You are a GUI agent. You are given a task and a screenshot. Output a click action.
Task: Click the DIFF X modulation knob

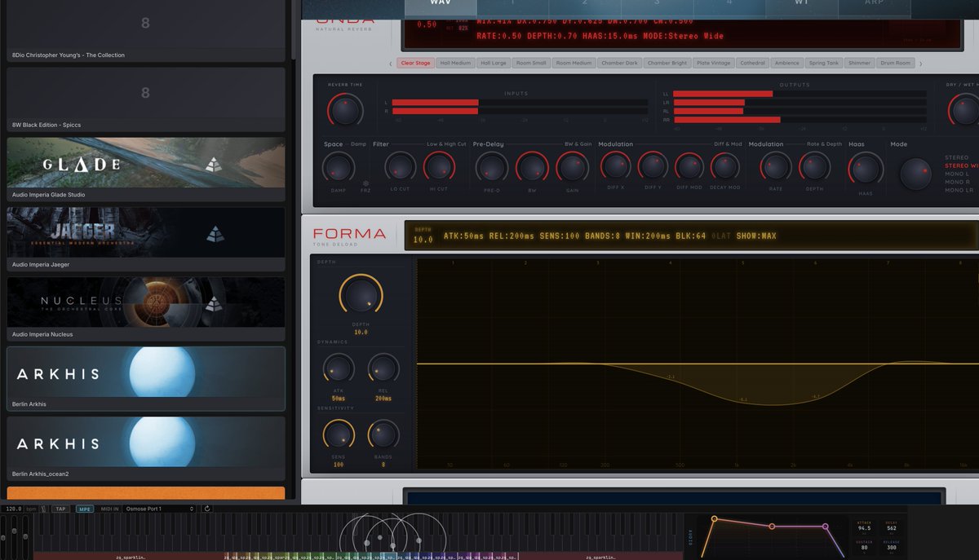(x=615, y=165)
